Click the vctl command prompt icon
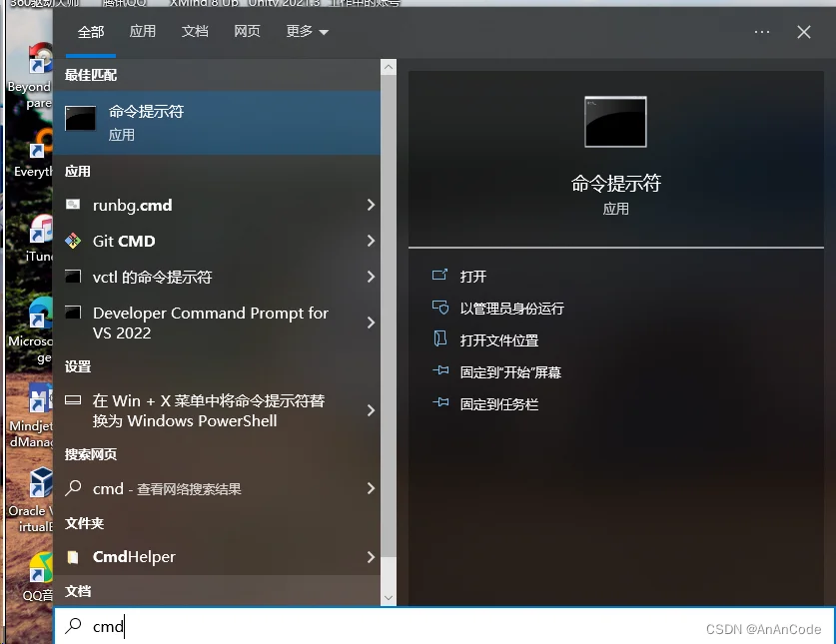This screenshot has height=644, width=836. [x=73, y=277]
